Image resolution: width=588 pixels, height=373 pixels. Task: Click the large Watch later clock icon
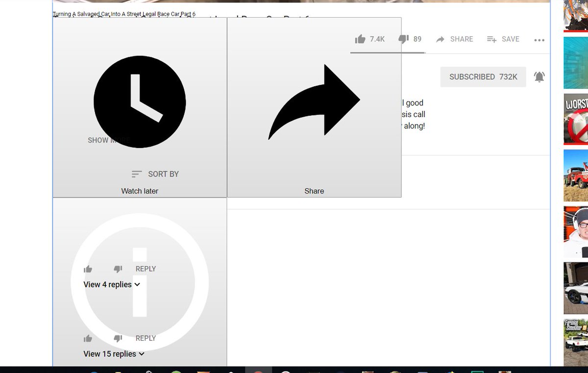(140, 102)
